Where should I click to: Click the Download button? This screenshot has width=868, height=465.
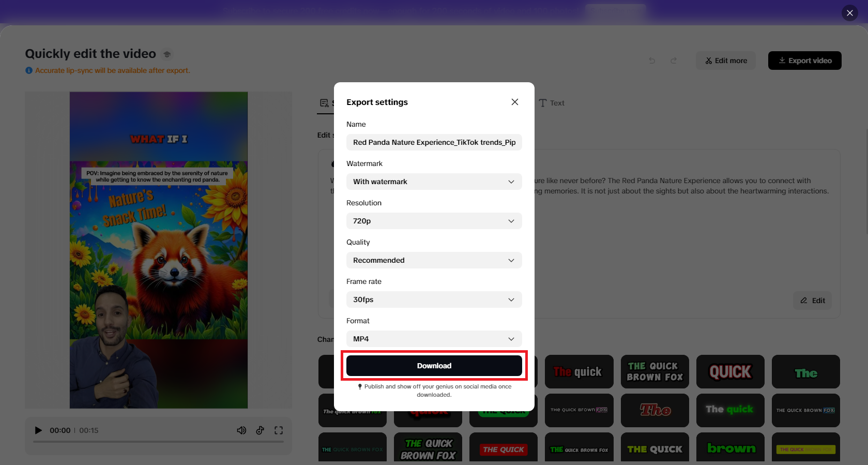(434, 366)
